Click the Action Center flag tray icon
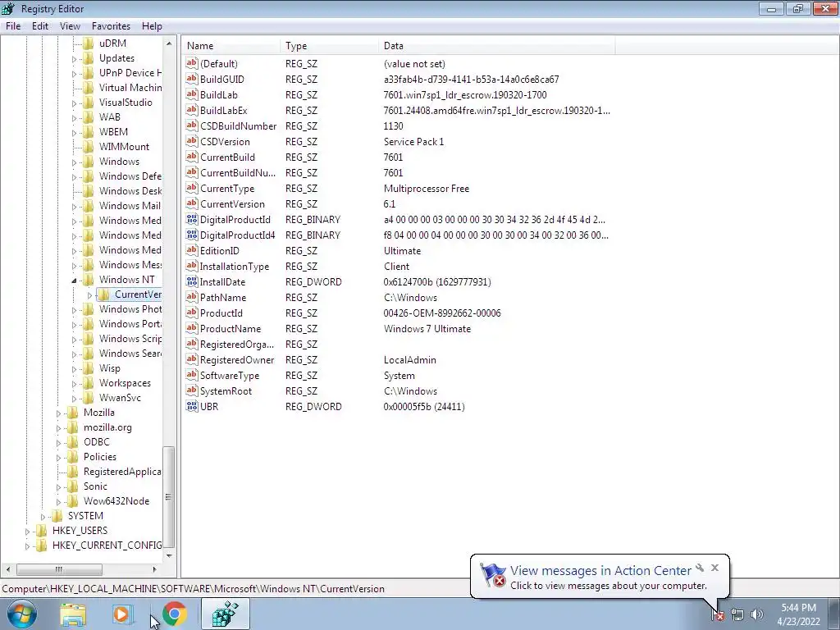 (x=718, y=614)
